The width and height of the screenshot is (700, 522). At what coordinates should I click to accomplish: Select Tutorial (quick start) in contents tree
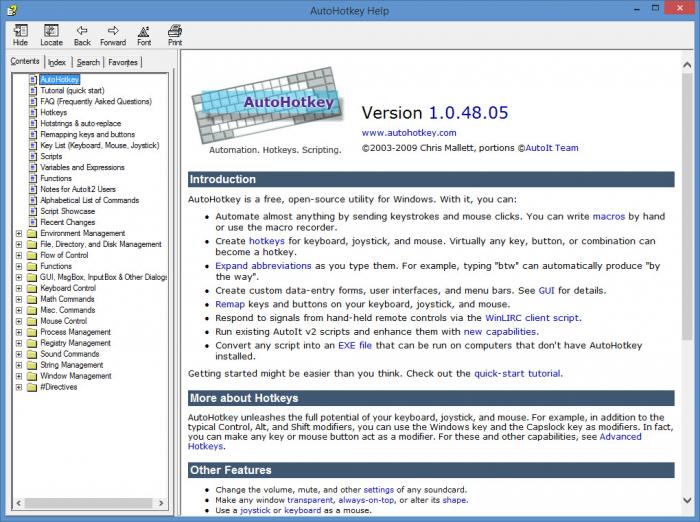[x=72, y=90]
